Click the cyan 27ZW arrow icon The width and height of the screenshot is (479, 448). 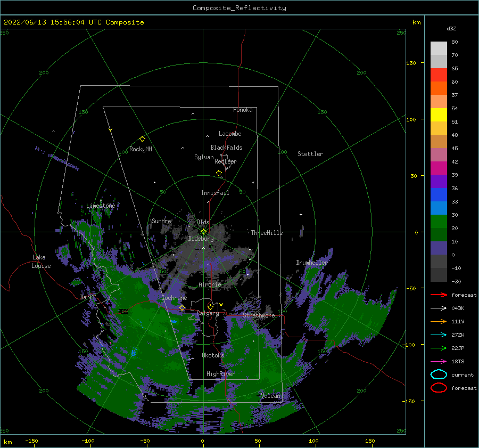(x=439, y=335)
